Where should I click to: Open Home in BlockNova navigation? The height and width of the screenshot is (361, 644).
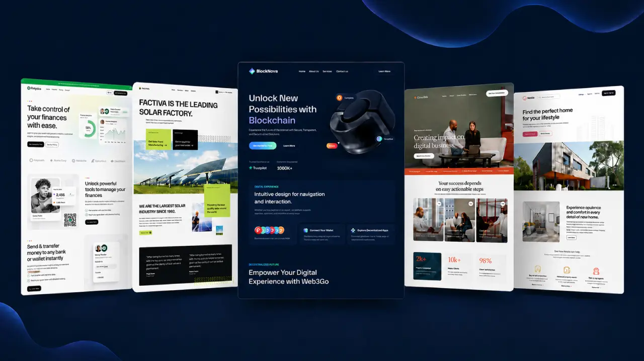[x=302, y=71]
